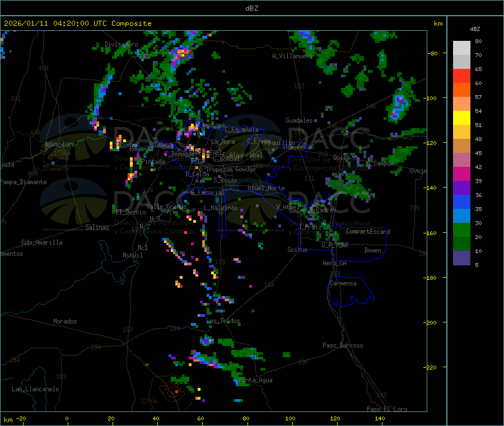The height and width of the screenshot is (426, 504).
Task: Select the Pampa_Diamante map label
Action: [24, 182]
